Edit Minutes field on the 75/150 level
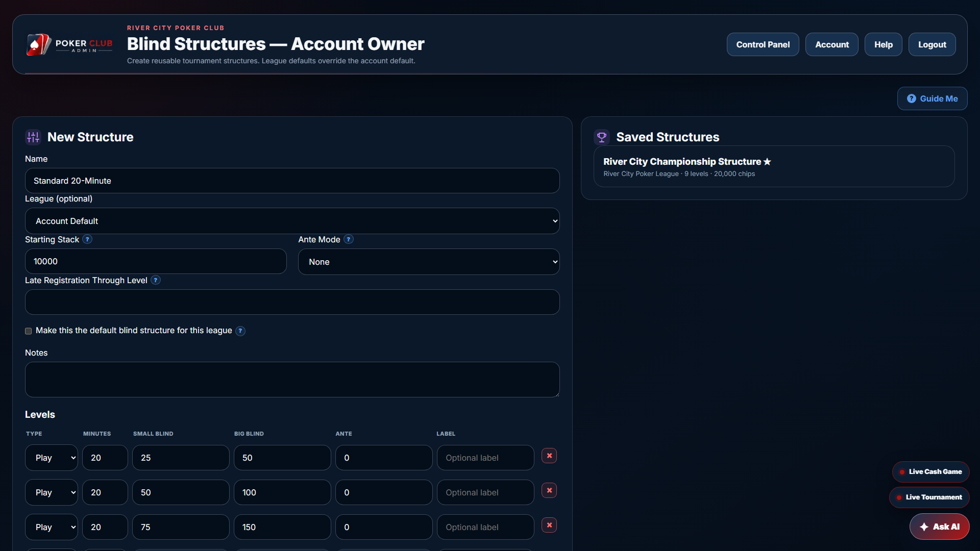The width and height of the screenshot is (980, 551). click(105, 527)
